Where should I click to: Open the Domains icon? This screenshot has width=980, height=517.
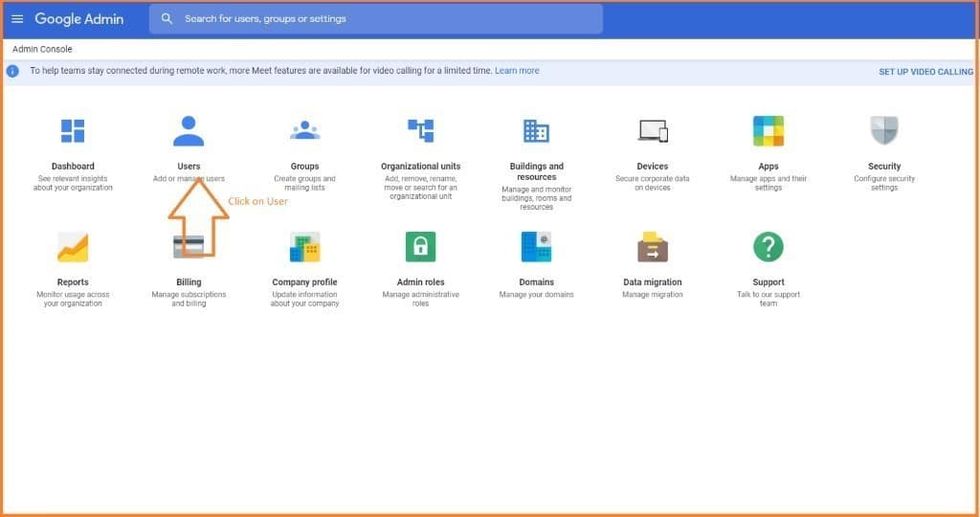tap(536, 247)
